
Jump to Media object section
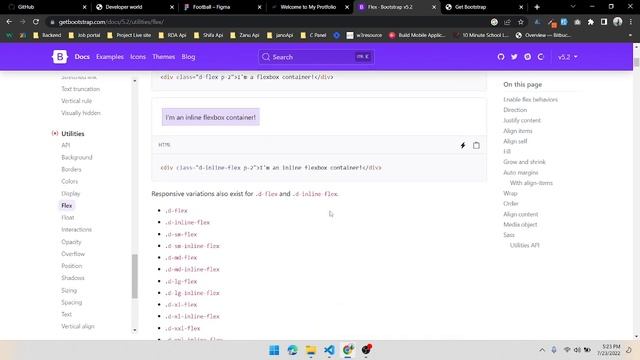pyautogui.click(x=520, y=224)
